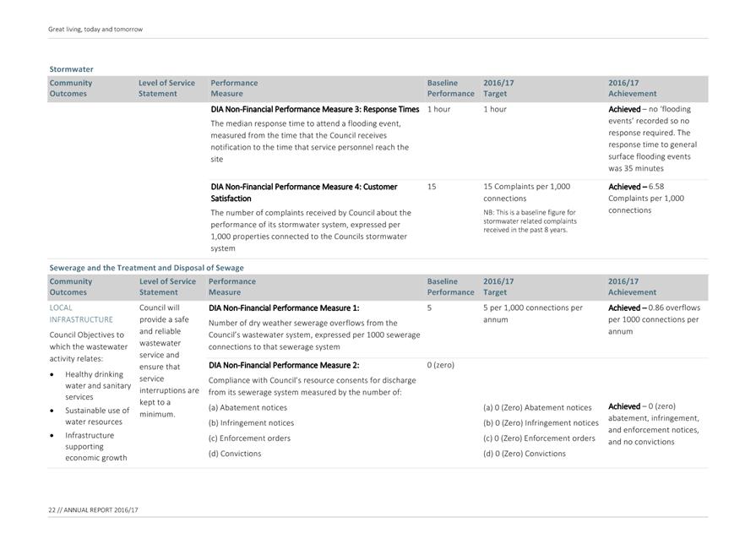Click the 'Healthy drinking water and sanitary services' bullet
Screen dimensions: 756x539
tap(98, 386)
